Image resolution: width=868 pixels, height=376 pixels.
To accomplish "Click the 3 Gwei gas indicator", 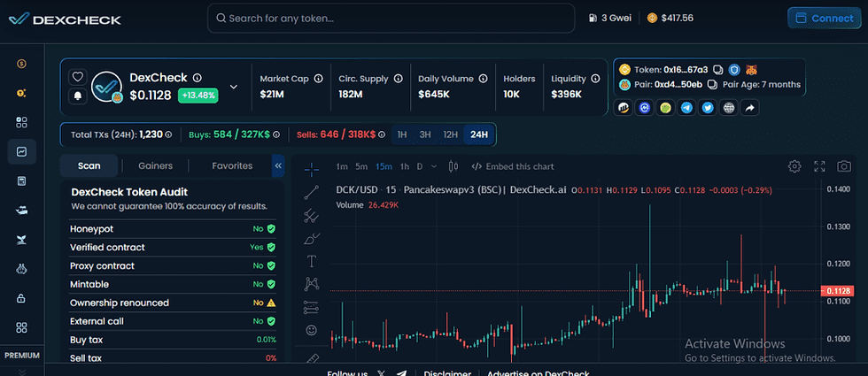I will click(x=610, y=19).
